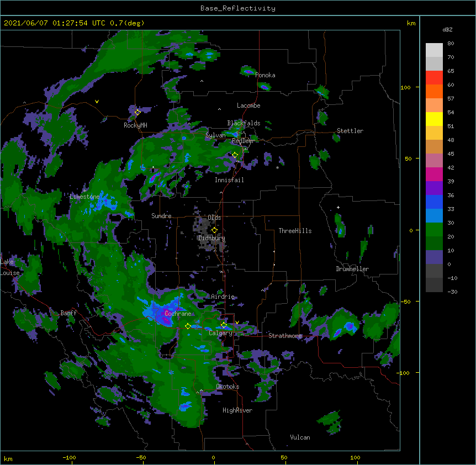Click the Sundre city label

coord(161,216)
